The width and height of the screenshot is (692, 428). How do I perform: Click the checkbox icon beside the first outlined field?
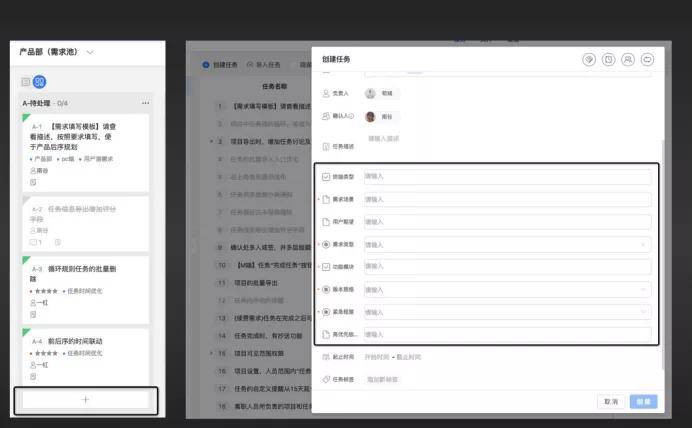click(326, 176)
